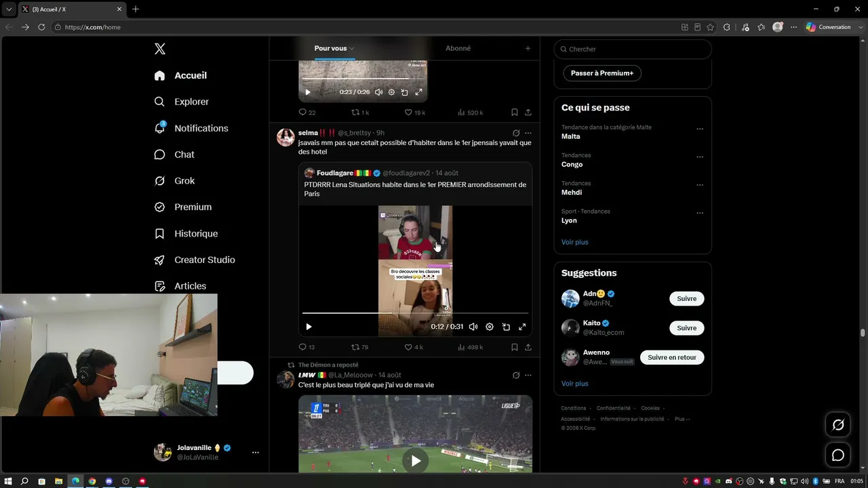This screenshot has width=868, height=488.
Task: Reply to selma's post with 13 replies
Action: 307,347
